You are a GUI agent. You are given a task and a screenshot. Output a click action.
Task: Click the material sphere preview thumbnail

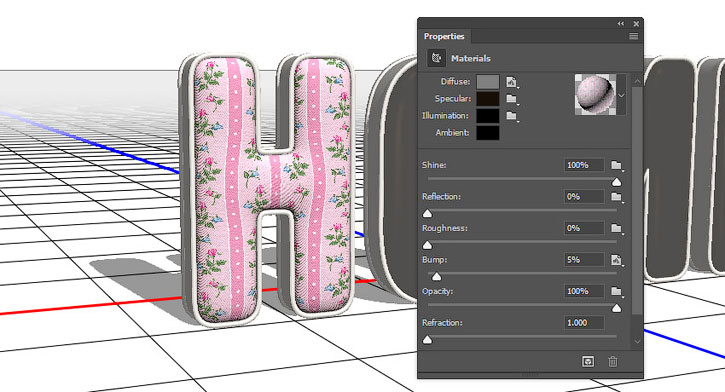tap(595, 94)
